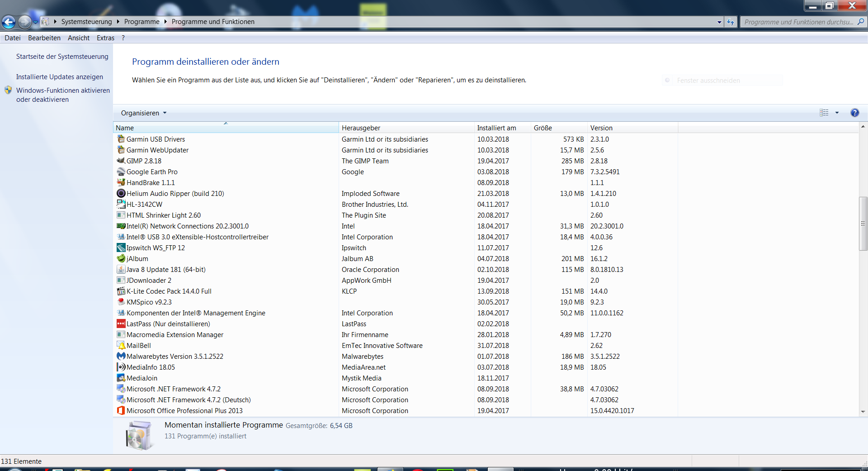The image size is (868, 471).
Task: Click the Systemsteuerung breadcrumb
Action: click(86, 22)
